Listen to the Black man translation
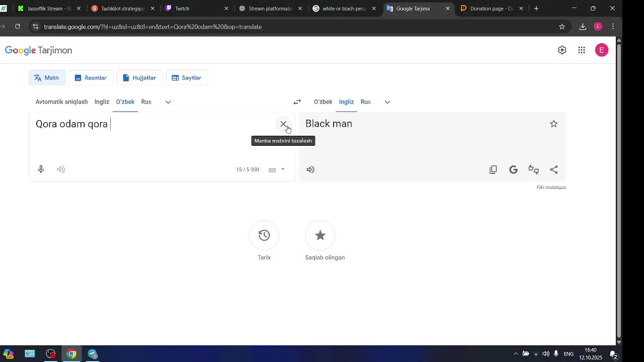The image size is (644, 362). [x=310, y=170]
